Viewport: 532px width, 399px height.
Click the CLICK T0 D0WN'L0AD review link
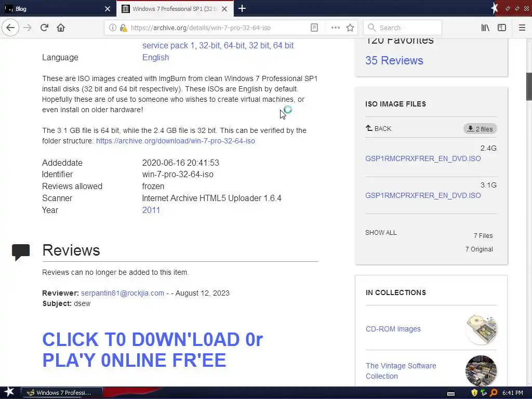tap(152, 350)
